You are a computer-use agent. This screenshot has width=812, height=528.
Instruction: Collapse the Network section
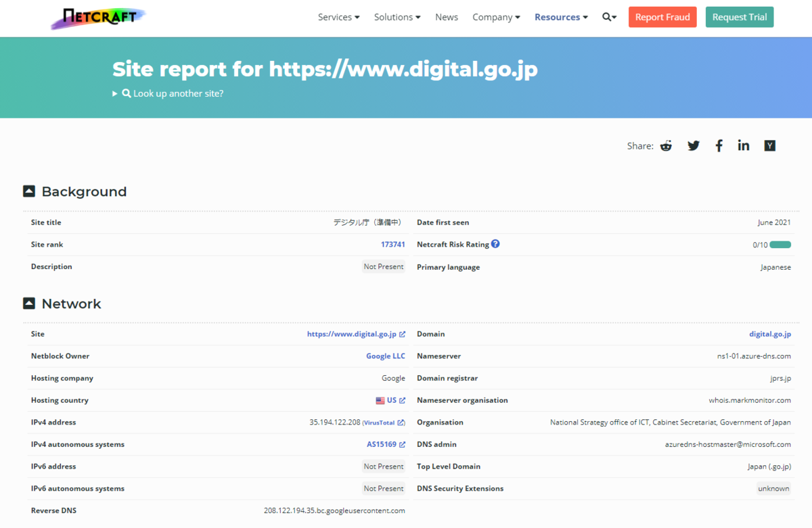coord(29,304)
